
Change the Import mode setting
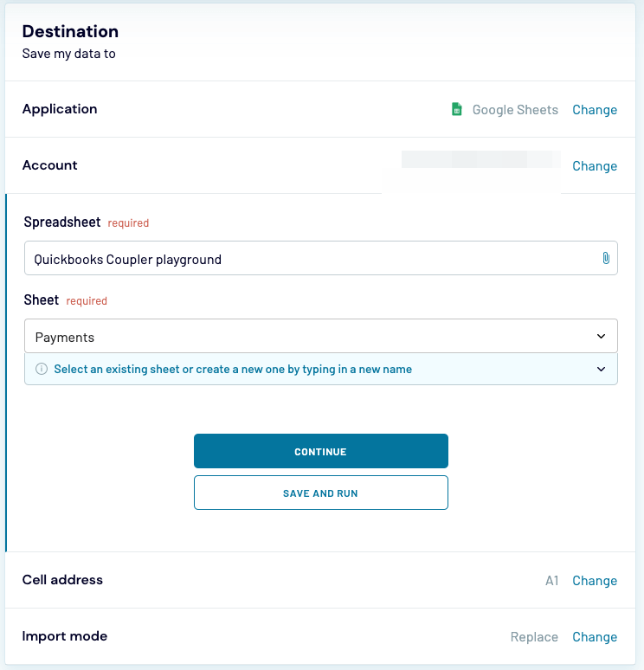tap(595, 637)
